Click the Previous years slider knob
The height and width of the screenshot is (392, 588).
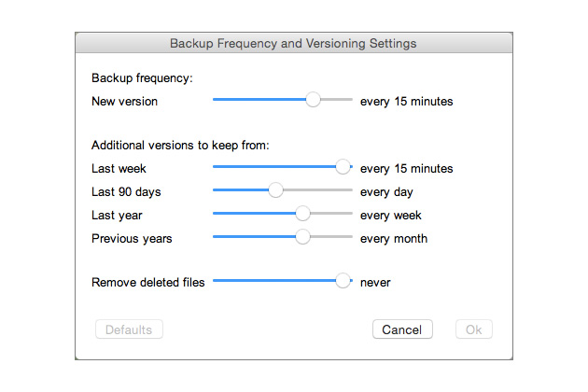(302, 237)
